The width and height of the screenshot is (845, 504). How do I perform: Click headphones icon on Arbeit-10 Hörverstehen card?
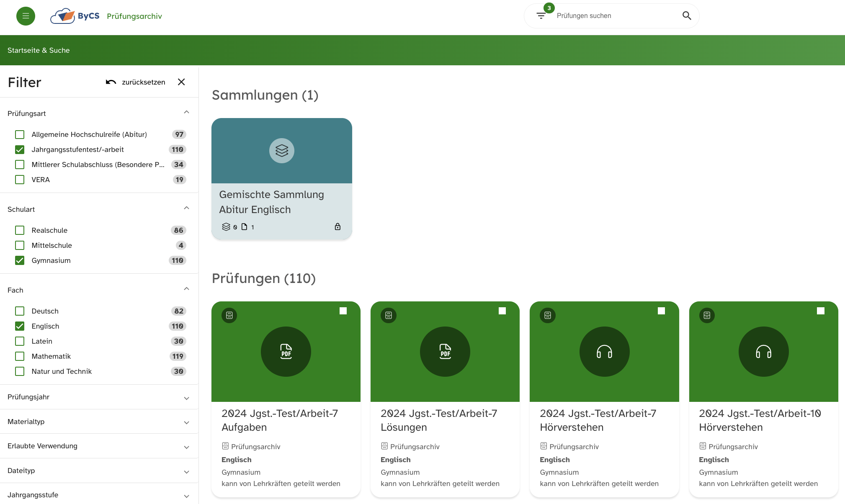(x=764, y=352)
